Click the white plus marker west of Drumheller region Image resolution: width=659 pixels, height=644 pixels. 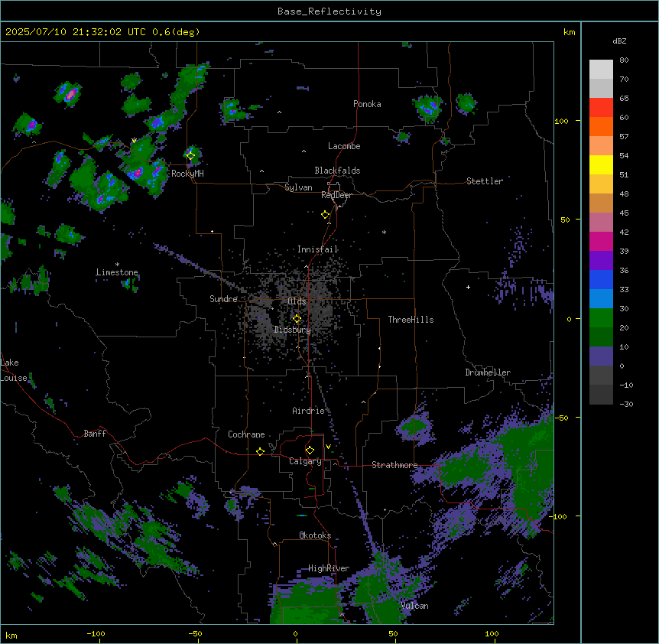468,287
